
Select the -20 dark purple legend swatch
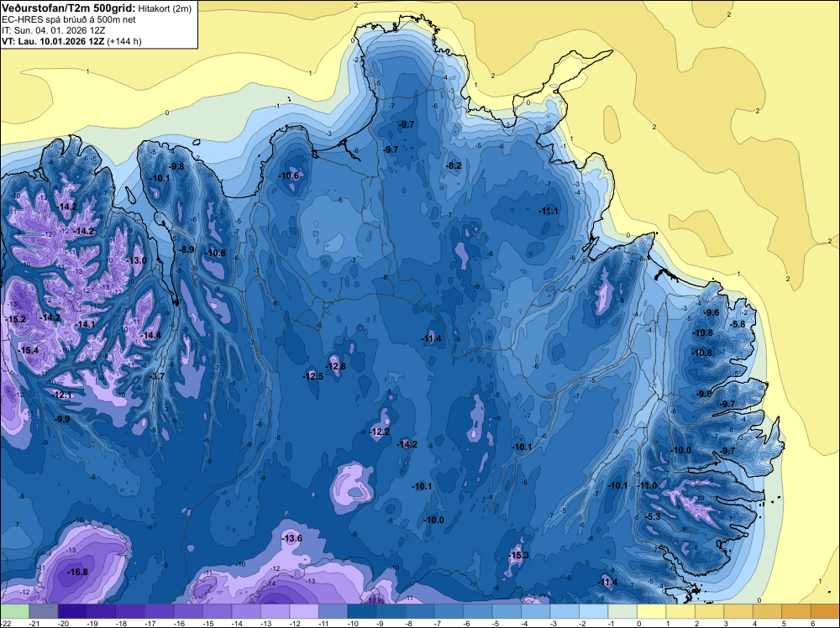pyautogui.click(x=72, y=611)
